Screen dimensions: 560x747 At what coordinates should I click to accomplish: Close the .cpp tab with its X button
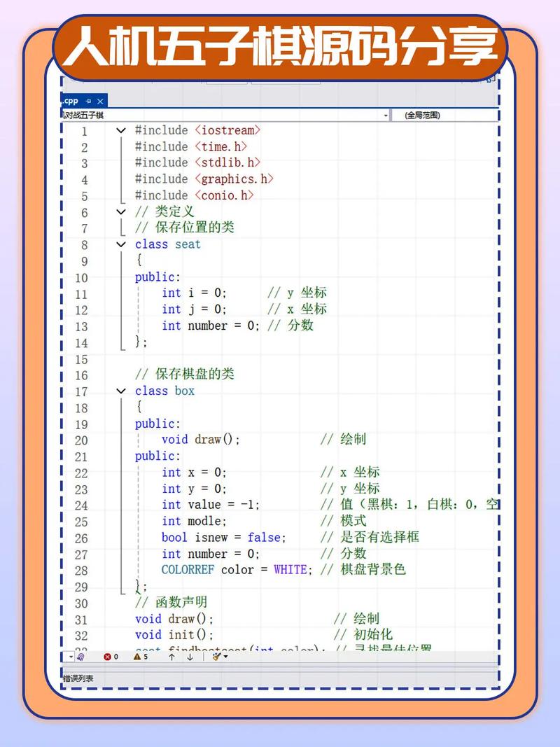101,101
